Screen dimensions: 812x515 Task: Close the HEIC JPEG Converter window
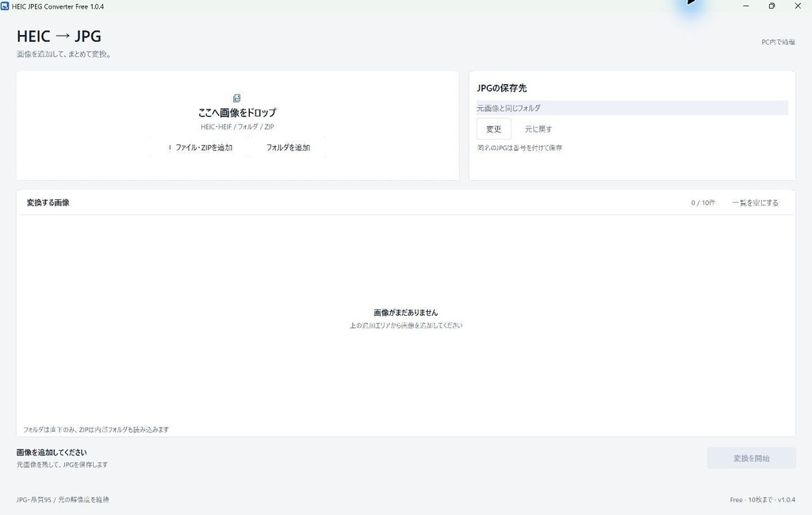798,6
